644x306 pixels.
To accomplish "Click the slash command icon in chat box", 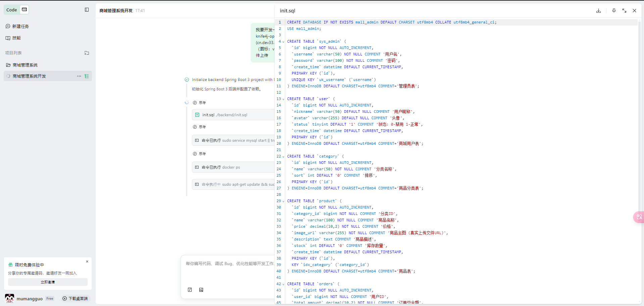I will [x=190, y=290].
